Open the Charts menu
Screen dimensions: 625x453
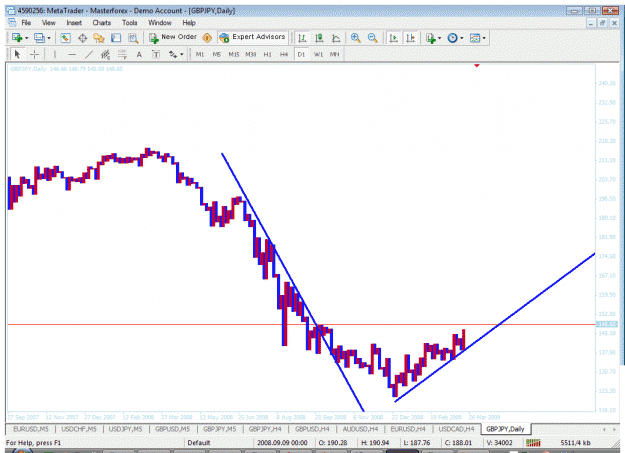102,23
